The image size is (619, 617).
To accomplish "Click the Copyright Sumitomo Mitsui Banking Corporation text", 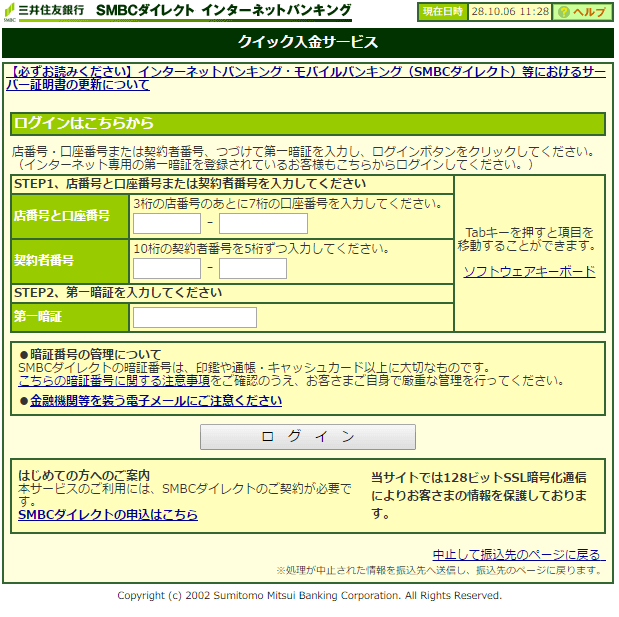I will (x=309, y=595).
